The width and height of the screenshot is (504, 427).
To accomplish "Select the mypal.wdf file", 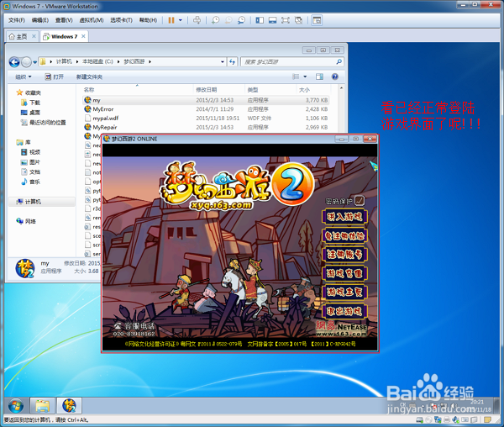I will pos(206,119).
